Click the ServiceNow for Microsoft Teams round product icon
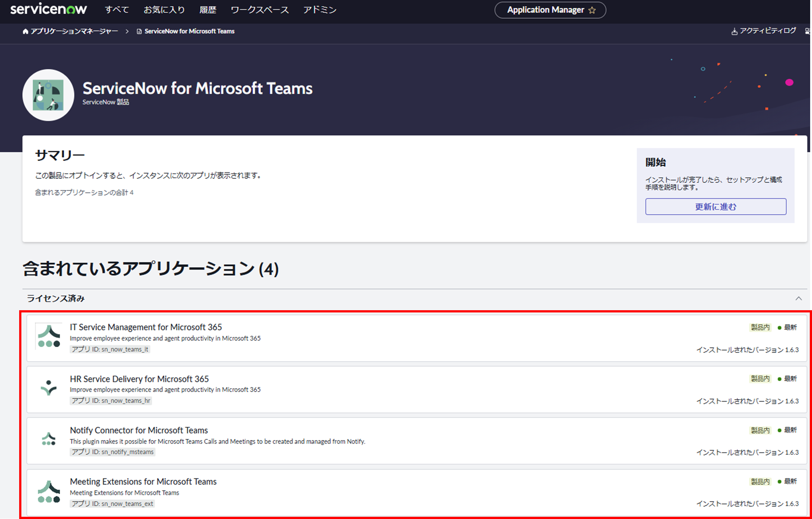Viewport: 812px width, 519px height. tap(48, 95)
